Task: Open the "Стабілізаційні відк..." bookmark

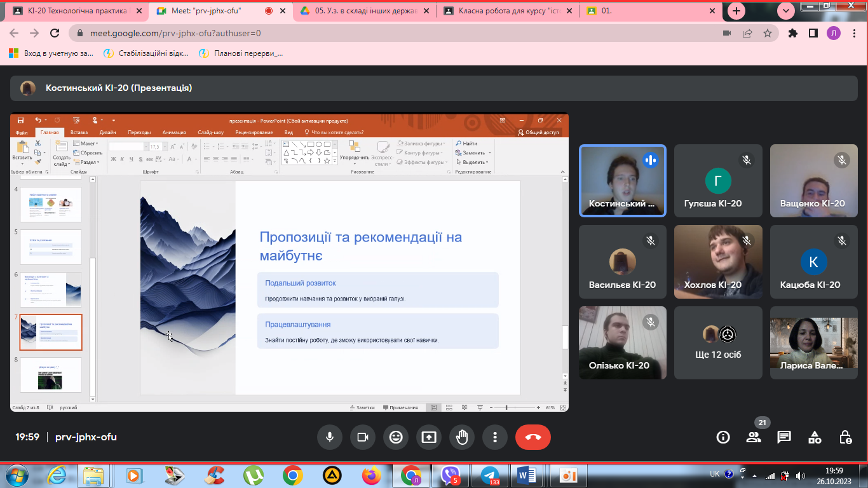Action: (x=147, y=53)
